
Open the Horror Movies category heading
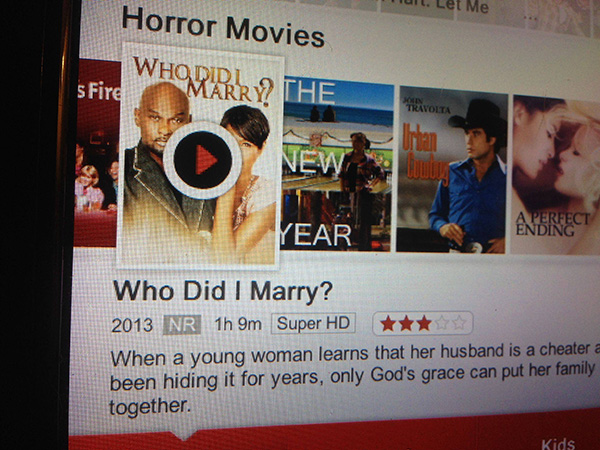coord(223,28)
